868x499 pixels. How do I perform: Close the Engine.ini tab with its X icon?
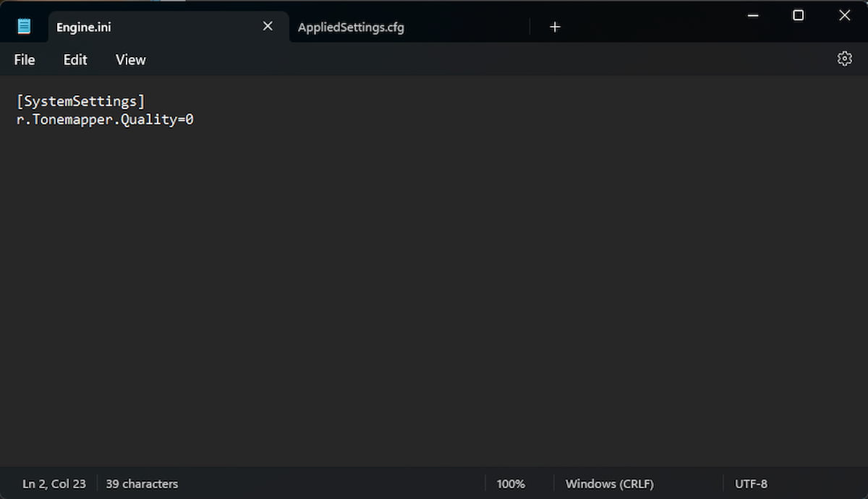[x=267, y=25]
